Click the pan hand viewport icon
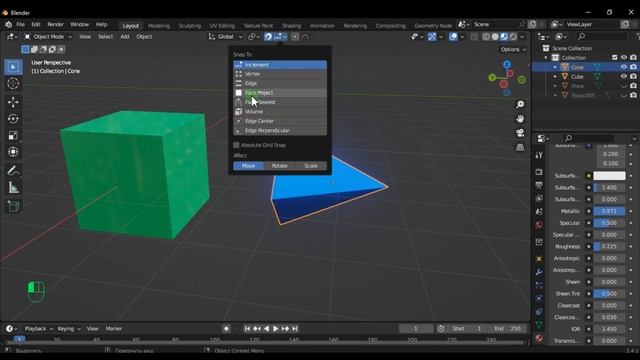 pyautogui.click(x=520, y=119)
